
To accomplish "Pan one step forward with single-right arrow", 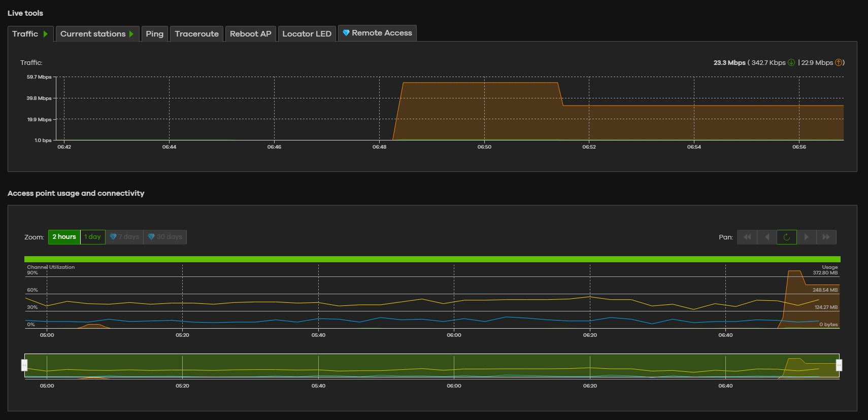I will 806,237.
